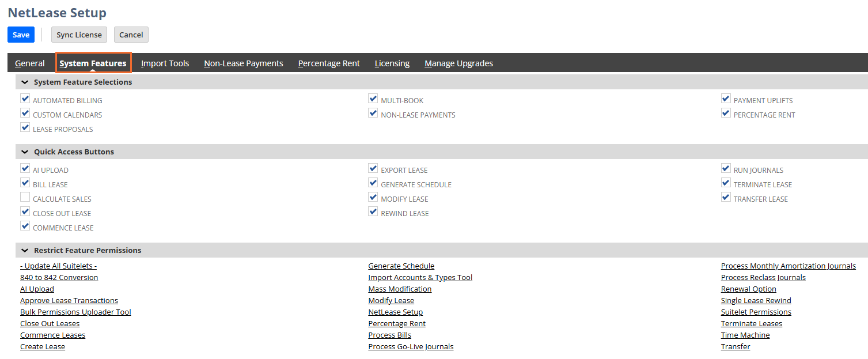Toggle the Rewind Lease checkbox
Screen dimensions: 868x359
(373, 212)
